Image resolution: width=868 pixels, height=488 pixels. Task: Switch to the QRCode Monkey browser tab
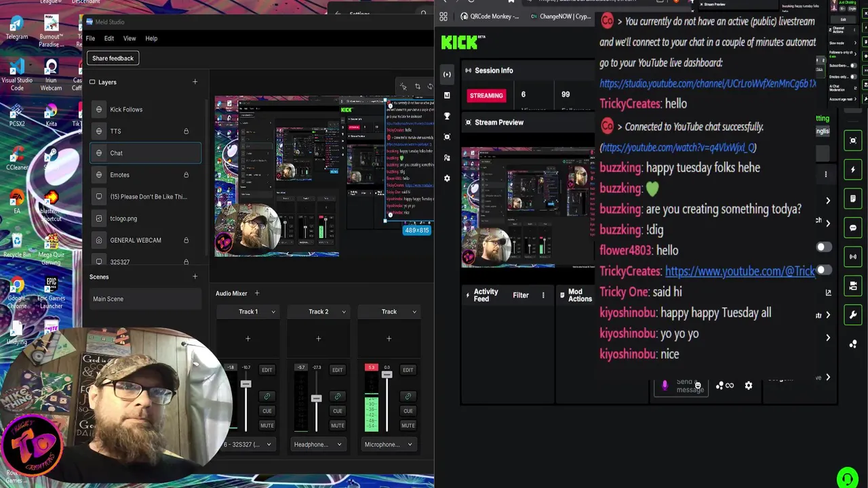[x=489, y=16]
